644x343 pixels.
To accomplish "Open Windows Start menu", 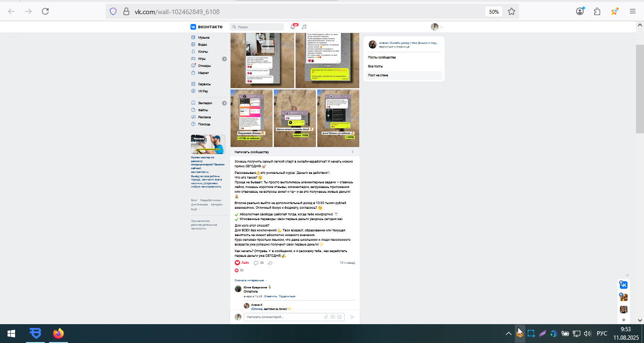I will click(11, 334).
